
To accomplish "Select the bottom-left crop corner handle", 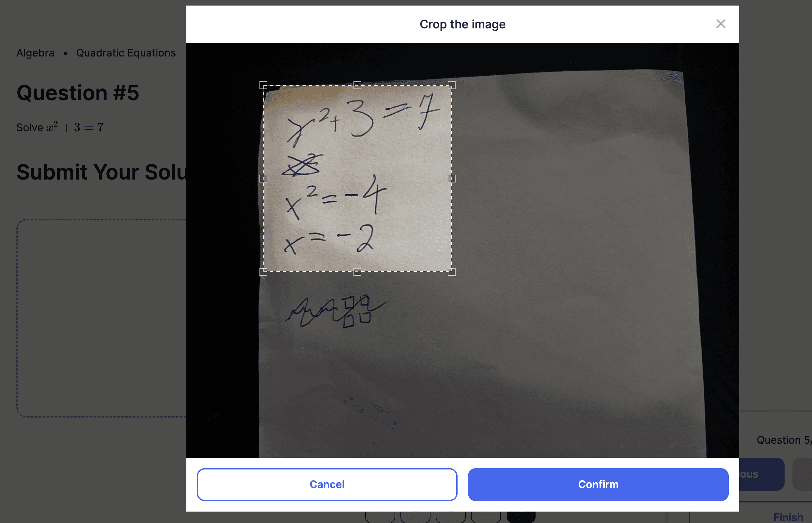I will click(x=263, y=272).
